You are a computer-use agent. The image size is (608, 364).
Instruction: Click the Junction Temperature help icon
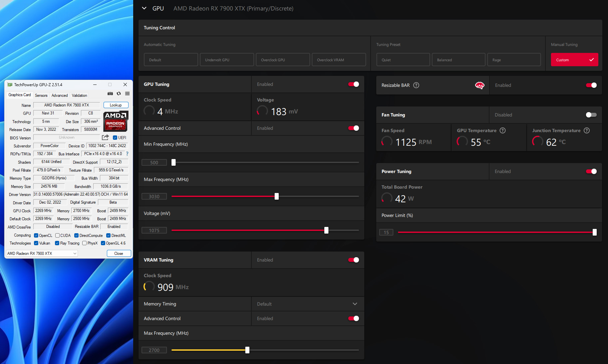[587, 130]
